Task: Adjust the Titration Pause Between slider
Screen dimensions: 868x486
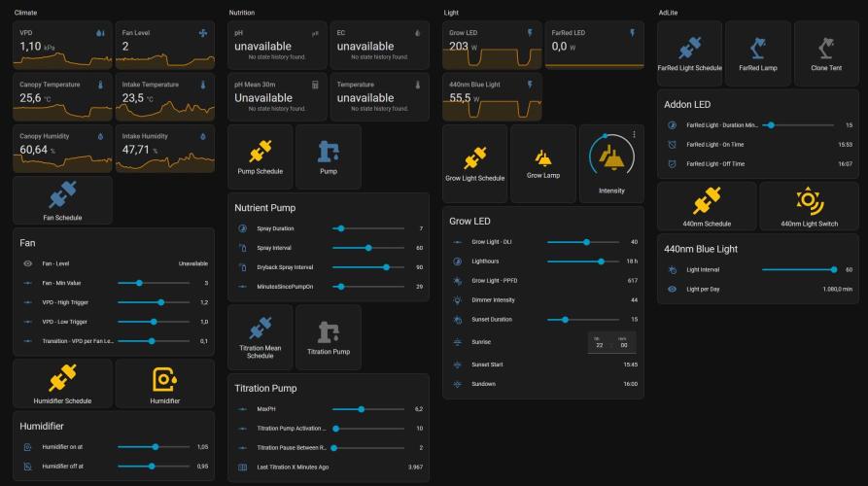Action: [368, 448]
